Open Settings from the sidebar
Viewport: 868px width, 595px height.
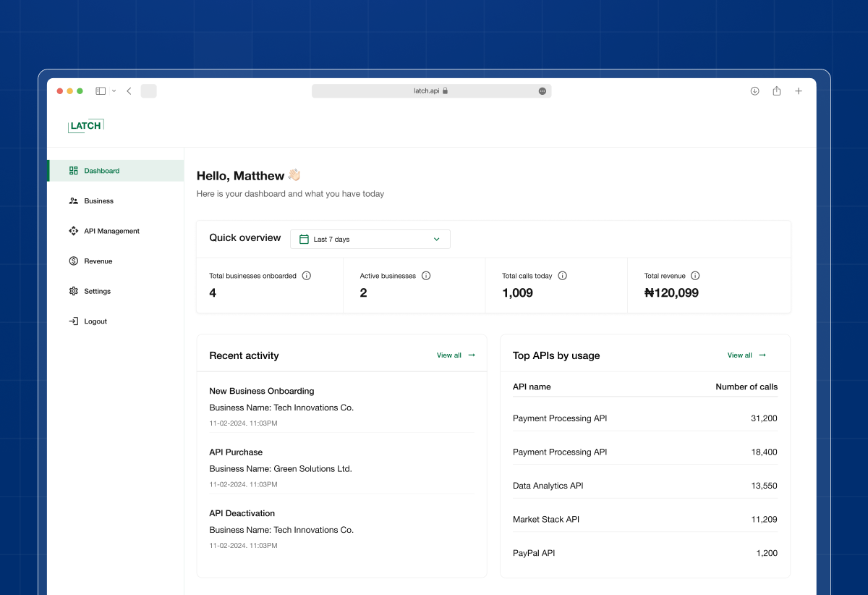(x=97, y=292)
